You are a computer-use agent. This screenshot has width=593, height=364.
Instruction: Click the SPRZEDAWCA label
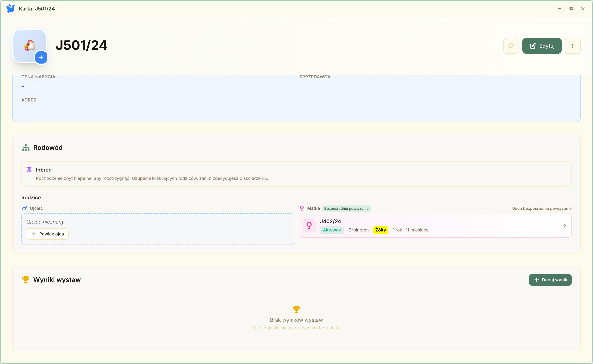click(315, 77)
